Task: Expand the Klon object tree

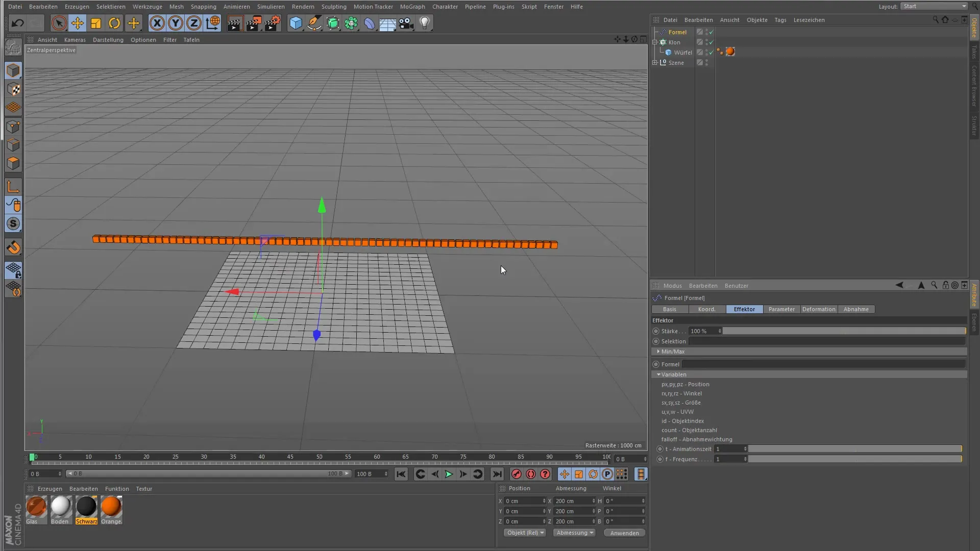Action: (655, 42)
